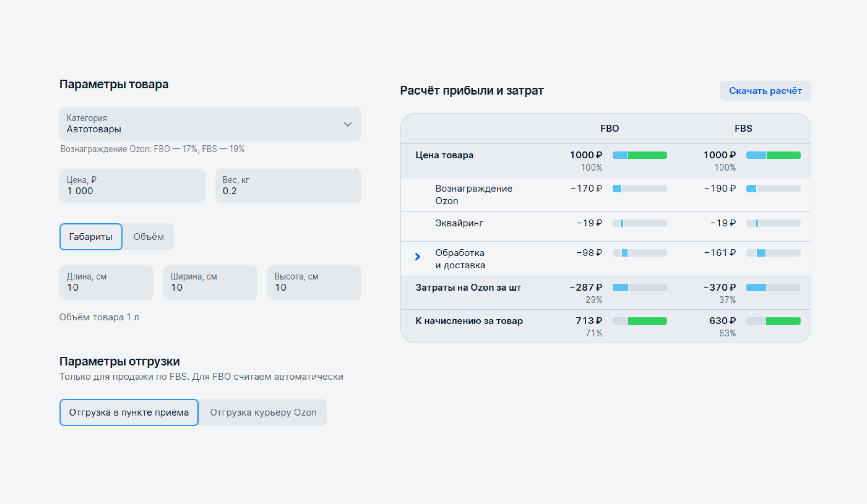The width and height of the screenshot is (867, 504).
Task: Click the FBO Затраты на Ozon bar
Action: click(x=639, y=287)
